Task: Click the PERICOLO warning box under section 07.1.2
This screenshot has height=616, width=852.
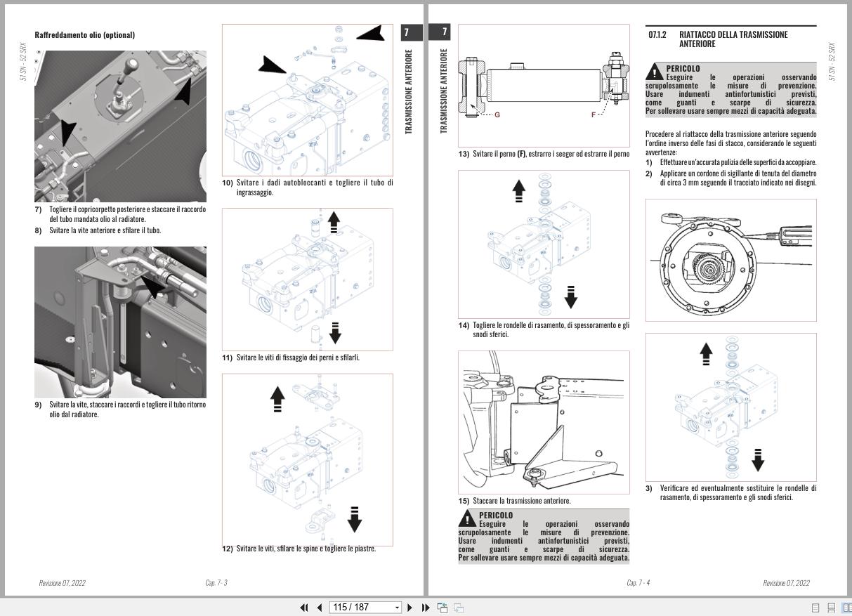Action: point(731,90)
